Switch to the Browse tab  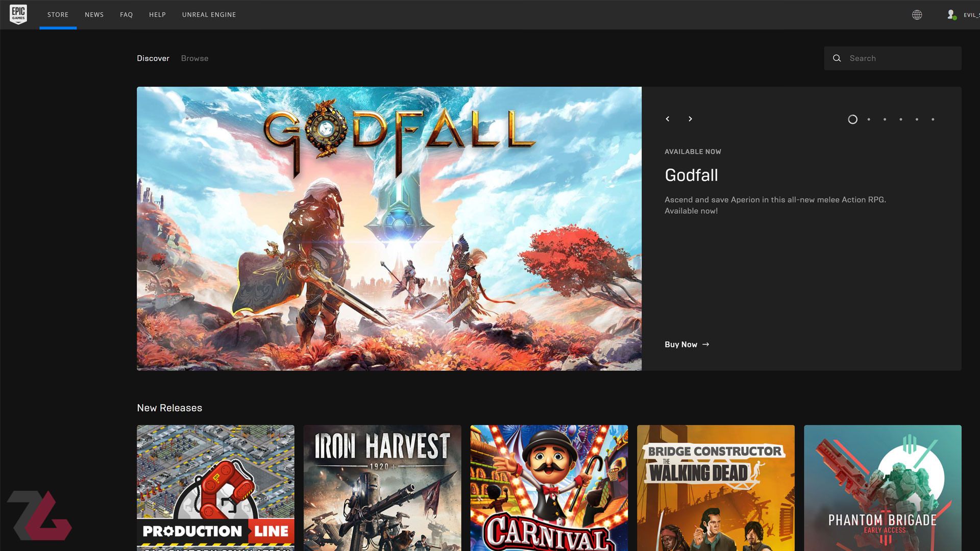coord(194,58)
